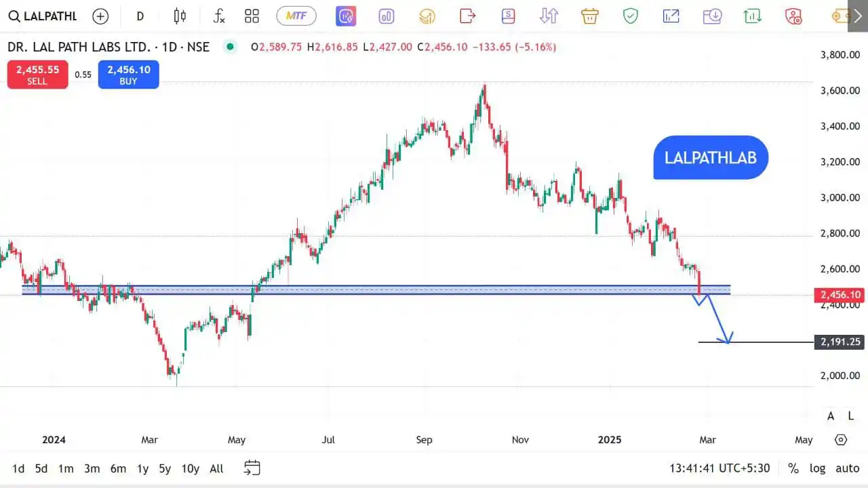868x488 pixels.
Task: Click the LALPATHLAB blue callout label
Action: pos(711,157)
